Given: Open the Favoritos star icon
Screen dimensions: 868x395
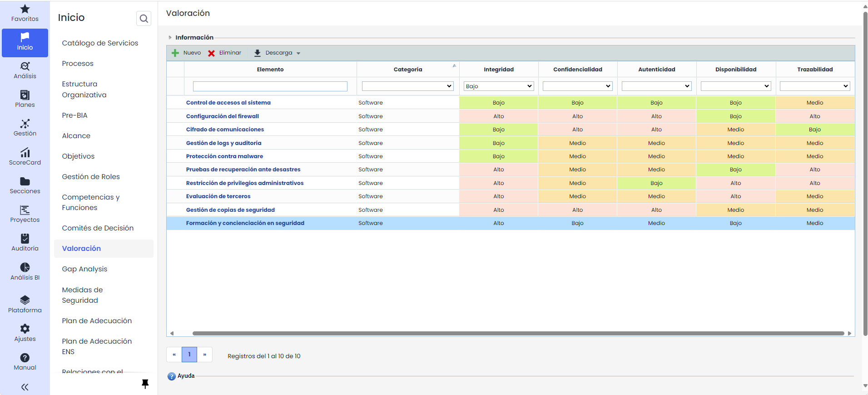Looking at the screenshot, I should tap(25, 10).
